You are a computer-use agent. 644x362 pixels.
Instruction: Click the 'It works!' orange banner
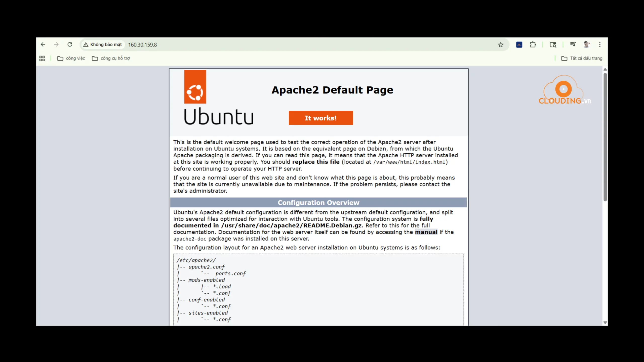[x=321, y=118]
